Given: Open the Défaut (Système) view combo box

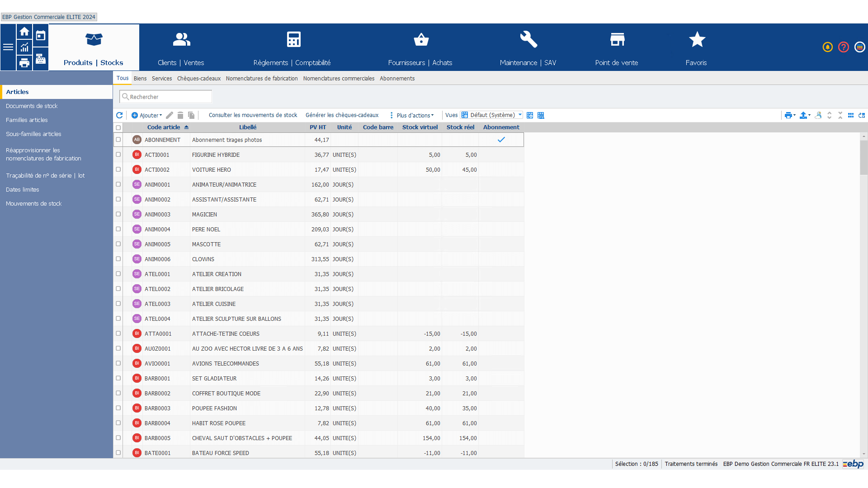Looking at the screenshot, I should point(492,115).
